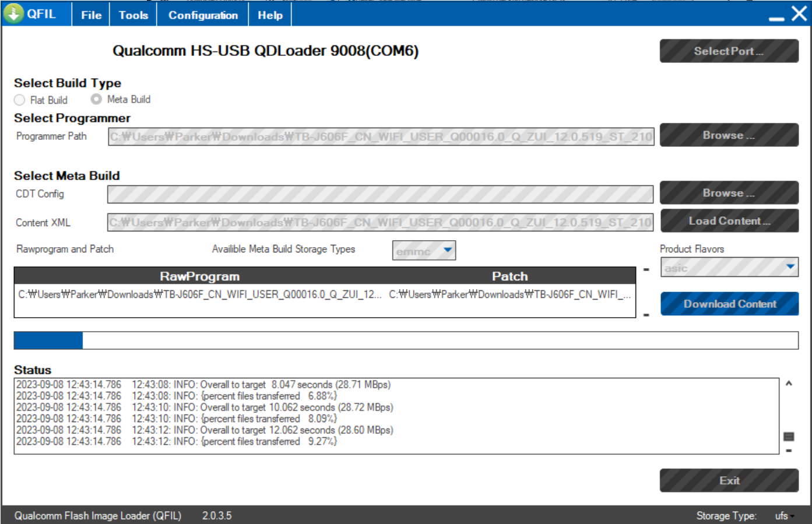Click the log line showing 8.09% transferred
812x524 pixels.
click(x=177, y=419)
